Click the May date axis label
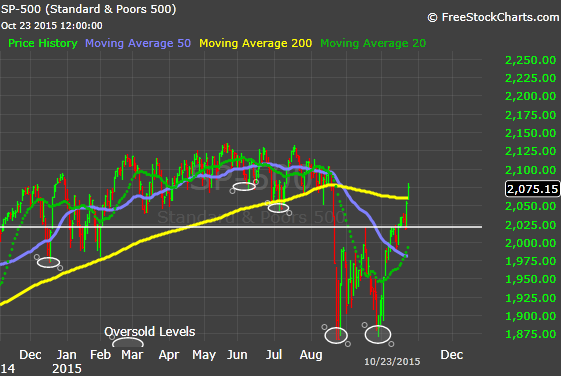Screen dimensions: 561x376 click(204, 355)
